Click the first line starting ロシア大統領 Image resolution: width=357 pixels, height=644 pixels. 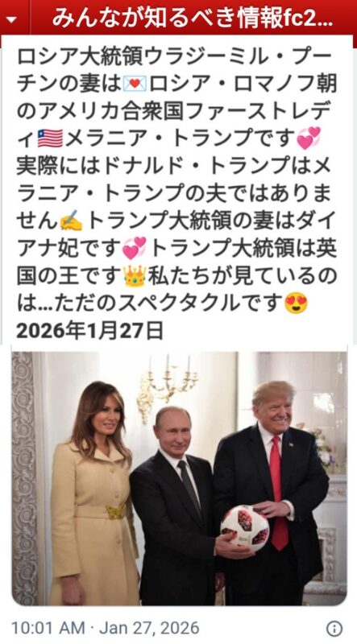coord(176,56)
